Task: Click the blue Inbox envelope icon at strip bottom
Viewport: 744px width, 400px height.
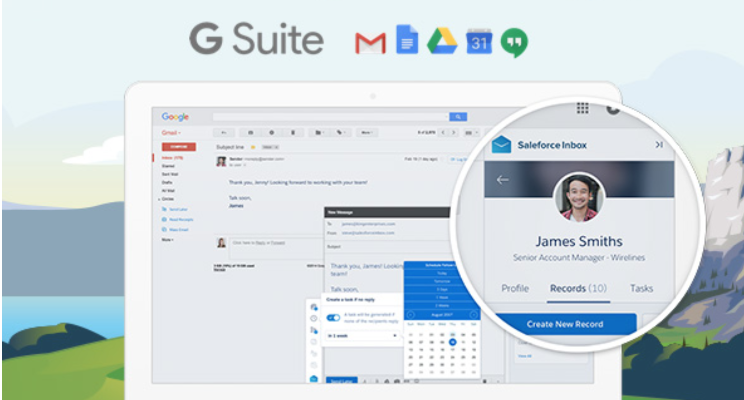Action: click(x=314, y=379)
